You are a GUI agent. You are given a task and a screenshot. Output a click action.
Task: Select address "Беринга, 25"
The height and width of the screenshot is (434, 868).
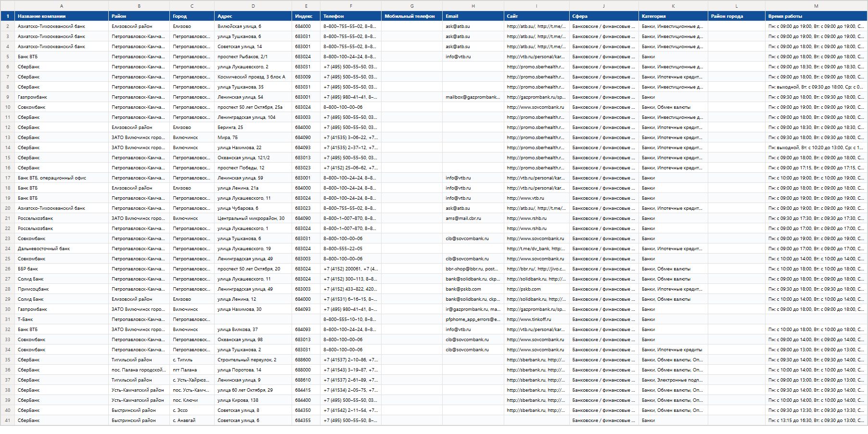pos(253,128)
